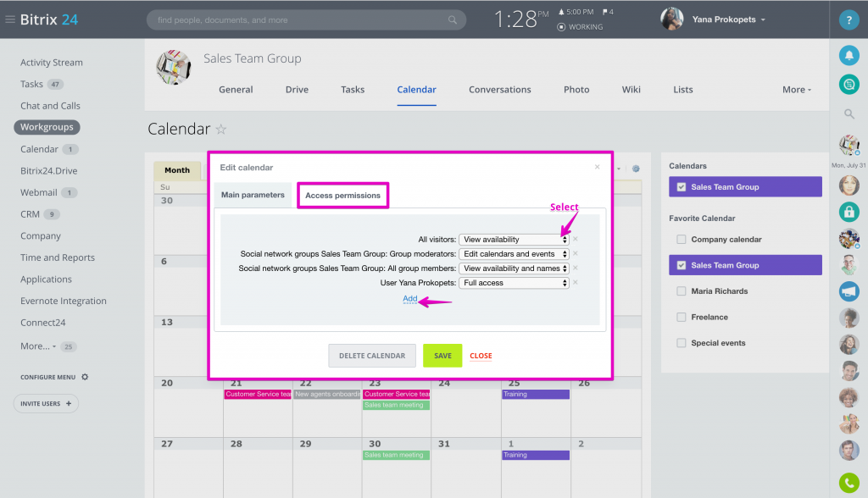Switch to Main parameters tab
This screenshot has height=498, width=868.
pyautogui.click(x=253, y=195)
